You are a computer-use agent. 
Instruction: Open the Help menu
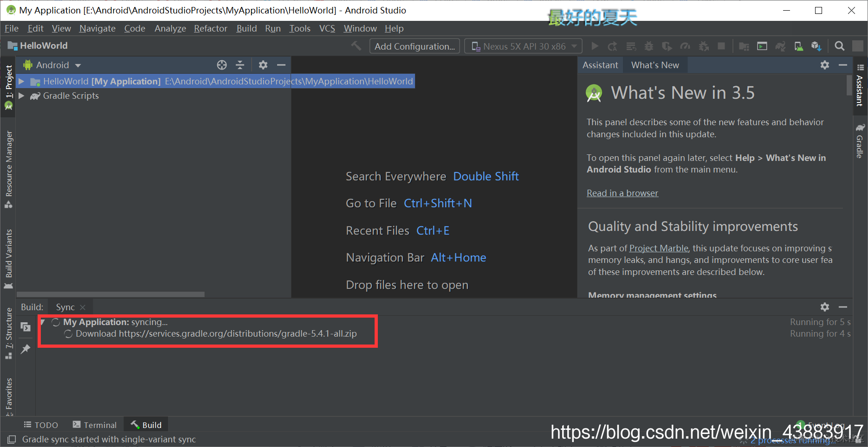coord(394,28)
